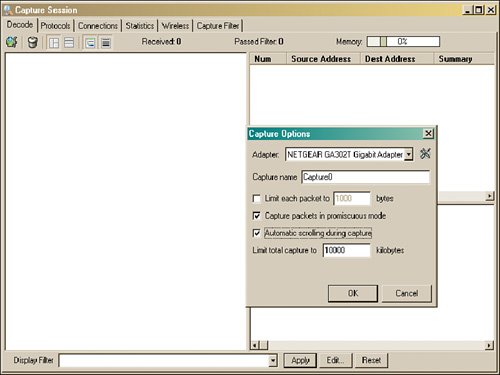Click the packet byte limit field
The width and height of the screenshot is (500, 375).
(x=352, y=198)
